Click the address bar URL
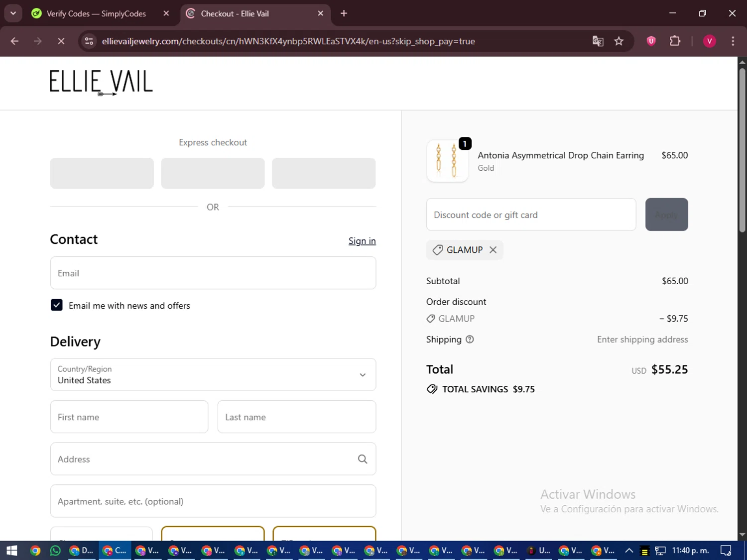The image size is (747, 560). (288, 41)
